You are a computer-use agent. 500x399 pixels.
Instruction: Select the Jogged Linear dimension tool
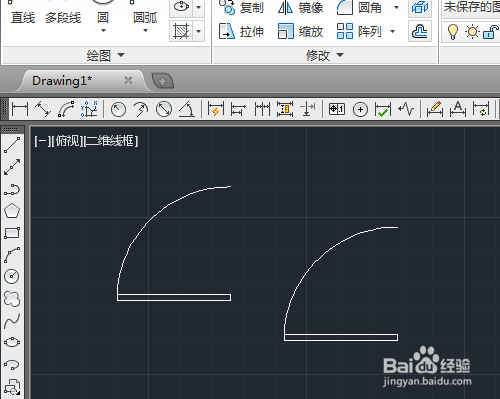click(x=406, y=109)
